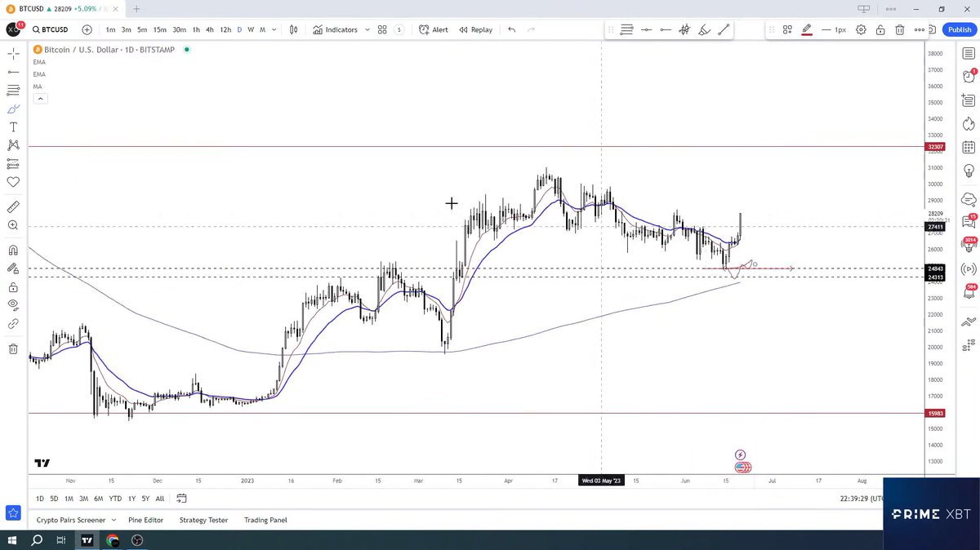
Task: Click the Alert button
Action: pos(434,29)
